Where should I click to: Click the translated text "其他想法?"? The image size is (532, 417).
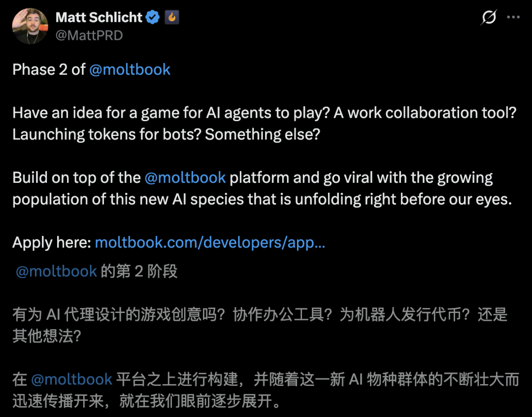click(x=47, y=336)
